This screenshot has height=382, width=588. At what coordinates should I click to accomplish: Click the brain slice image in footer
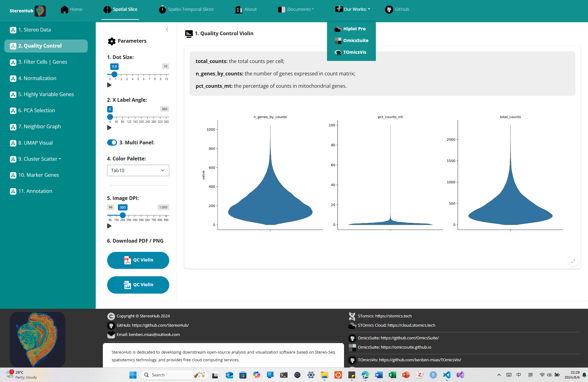38,339
